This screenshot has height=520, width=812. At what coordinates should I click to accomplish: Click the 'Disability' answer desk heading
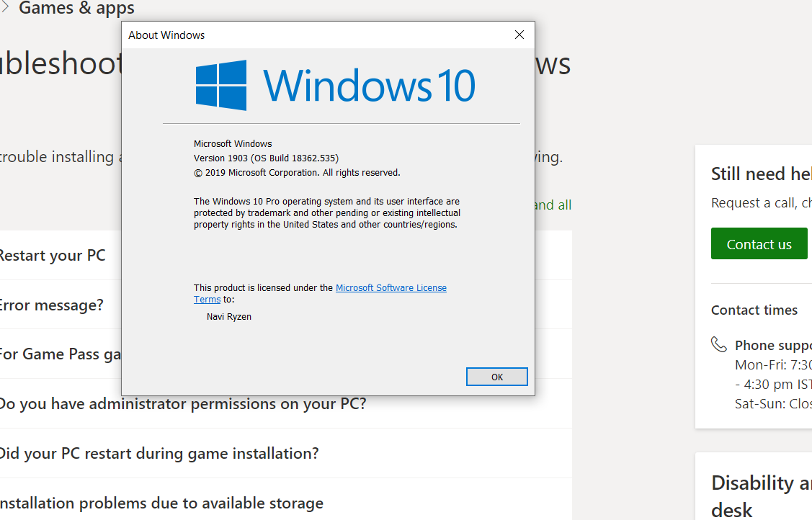click(x=762, y=496)
